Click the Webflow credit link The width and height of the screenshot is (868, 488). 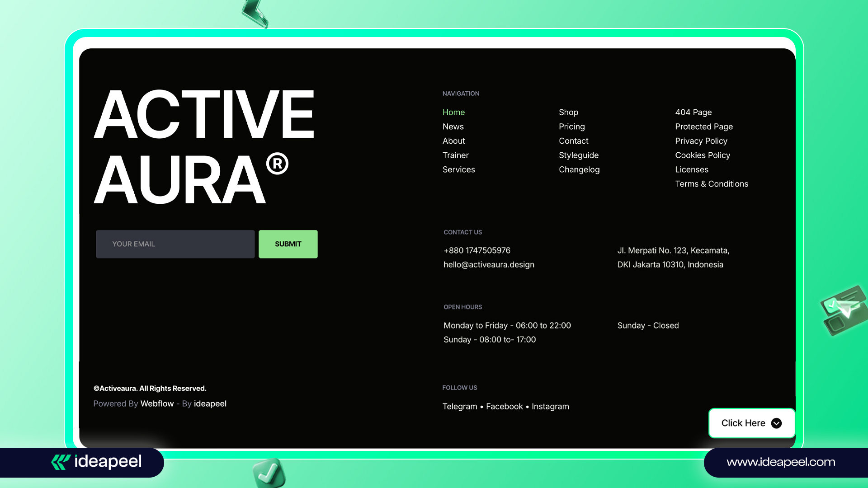(x=157, y=404)
